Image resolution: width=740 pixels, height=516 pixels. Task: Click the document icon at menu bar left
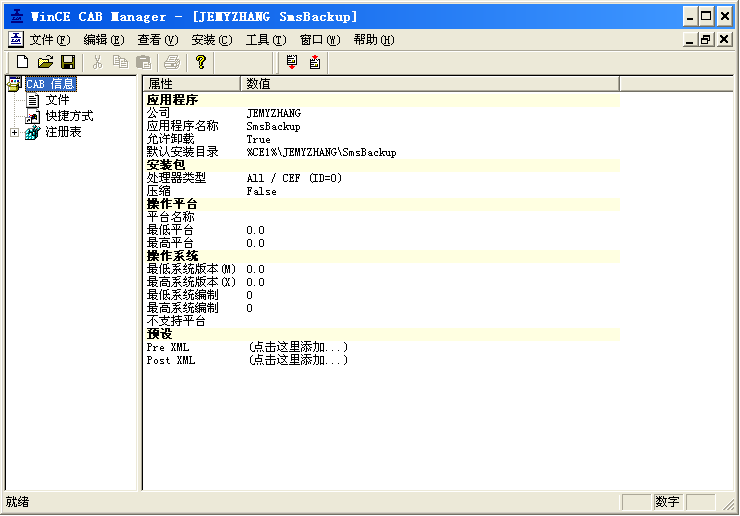coord(16,40)
